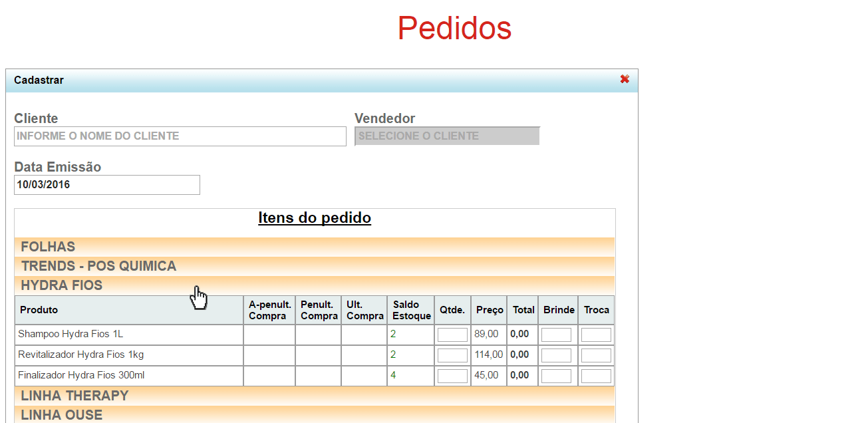Click the Penult. Compra column header
The image size is (868, 423).
[x=319, y=310]
